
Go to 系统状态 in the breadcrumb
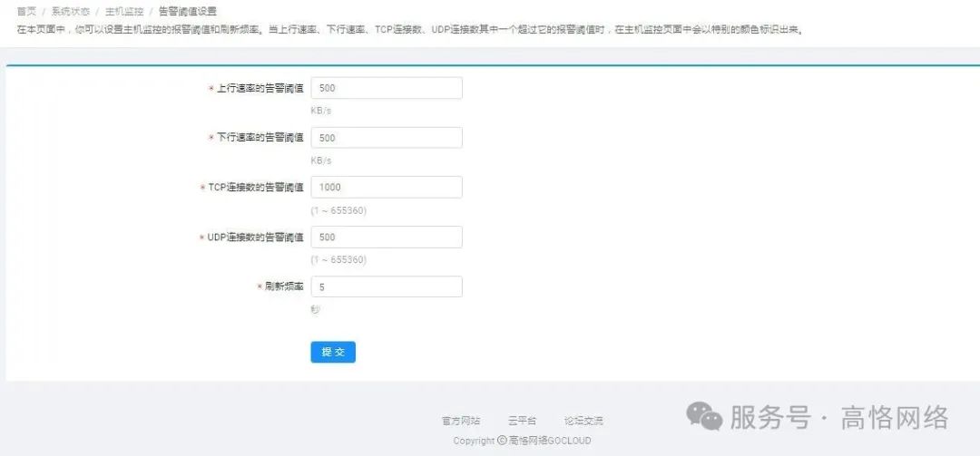tap(71, 11)
